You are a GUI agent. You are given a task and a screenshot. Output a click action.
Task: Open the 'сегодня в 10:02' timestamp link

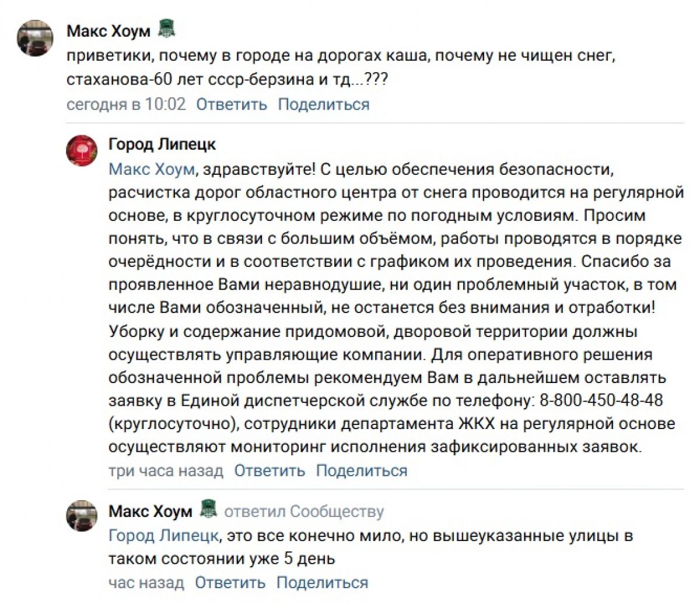tap(126, 104)
